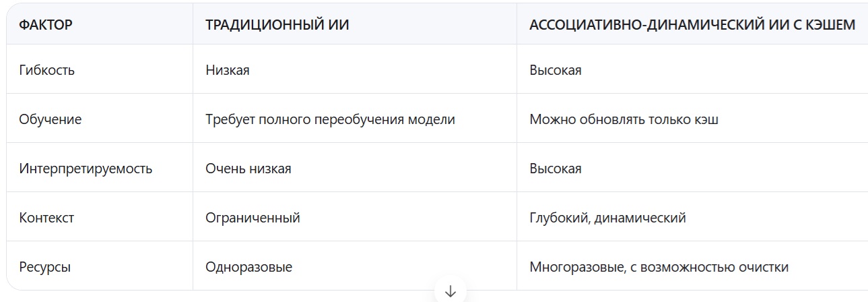The height and width of the screenshot is (302, 868).
Task: Select the ТРАДИЦИОННЫЙ ИИ column header
Action: click(277, 25)
